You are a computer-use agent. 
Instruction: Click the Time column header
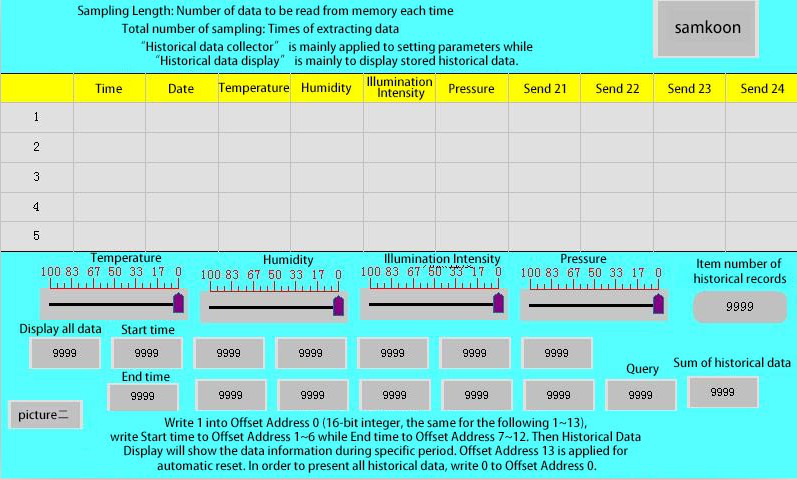pyautogui.click(x=109, y=88)
